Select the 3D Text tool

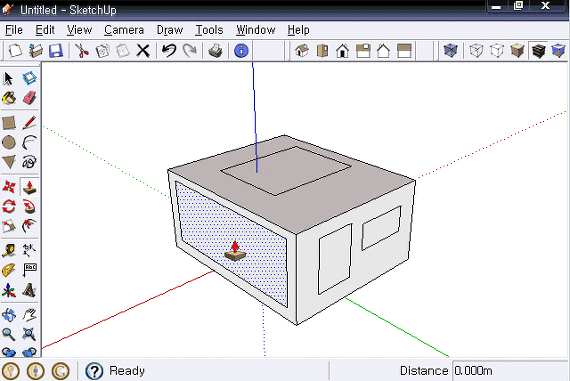29,290
